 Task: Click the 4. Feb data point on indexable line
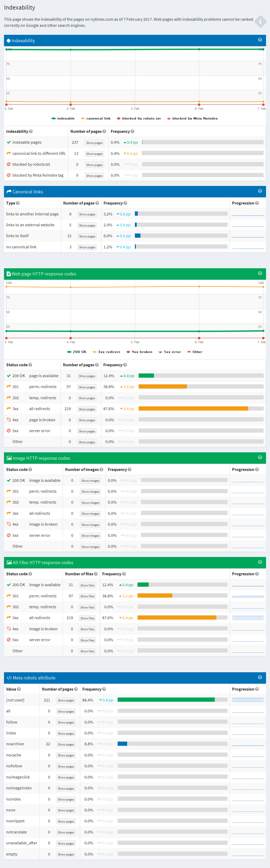click(x=71, y=49)
